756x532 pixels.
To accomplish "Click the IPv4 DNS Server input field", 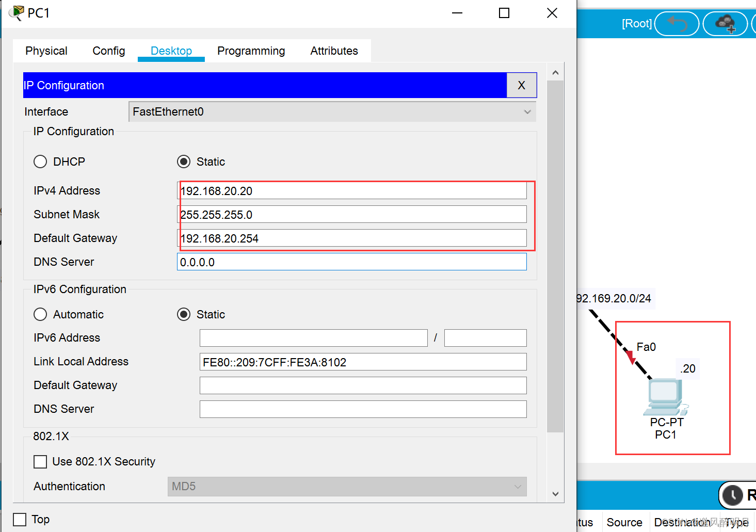I will pyautogui.click(x=351, y=262).
